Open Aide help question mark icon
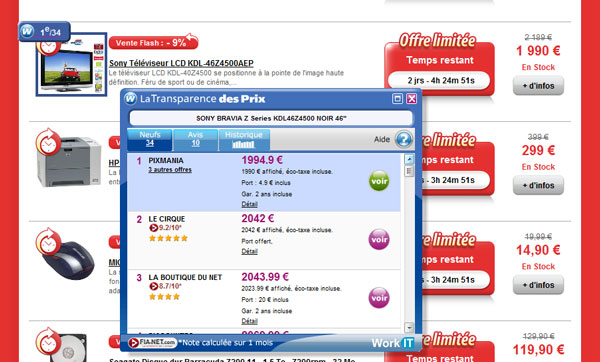This screenshot has width=600, height=362. tap(403, 139)
